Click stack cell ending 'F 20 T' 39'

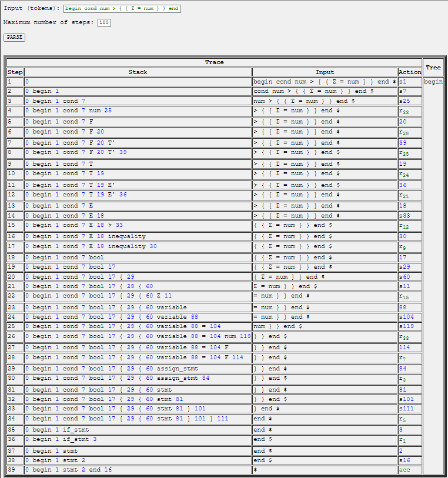point(138,153)
